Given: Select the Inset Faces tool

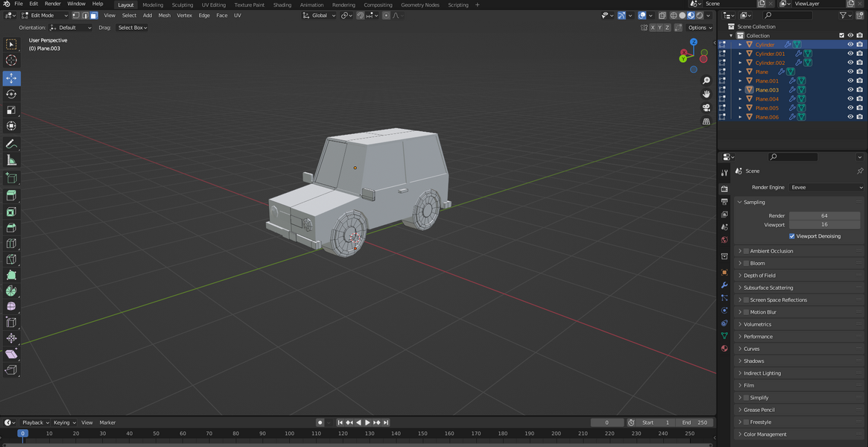Looking at the screenshot, I should (11, 212).
